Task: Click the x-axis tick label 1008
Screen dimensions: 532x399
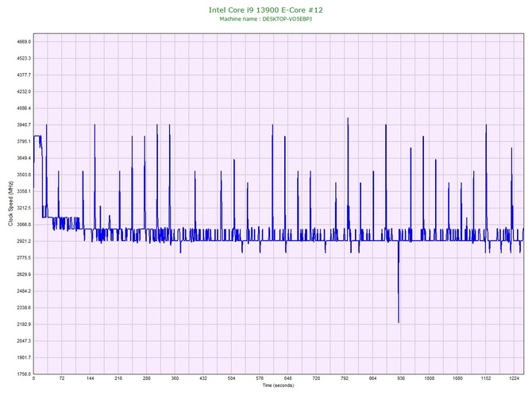Action: click(430, 378)
